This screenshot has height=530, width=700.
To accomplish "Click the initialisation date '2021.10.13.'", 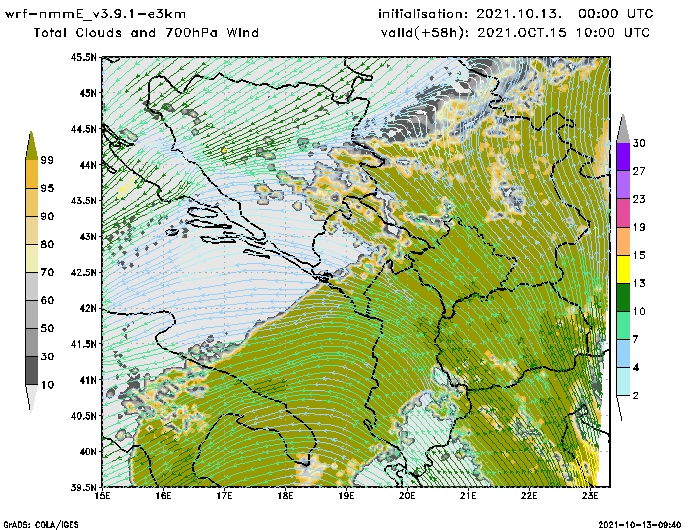I will (519, 14).
